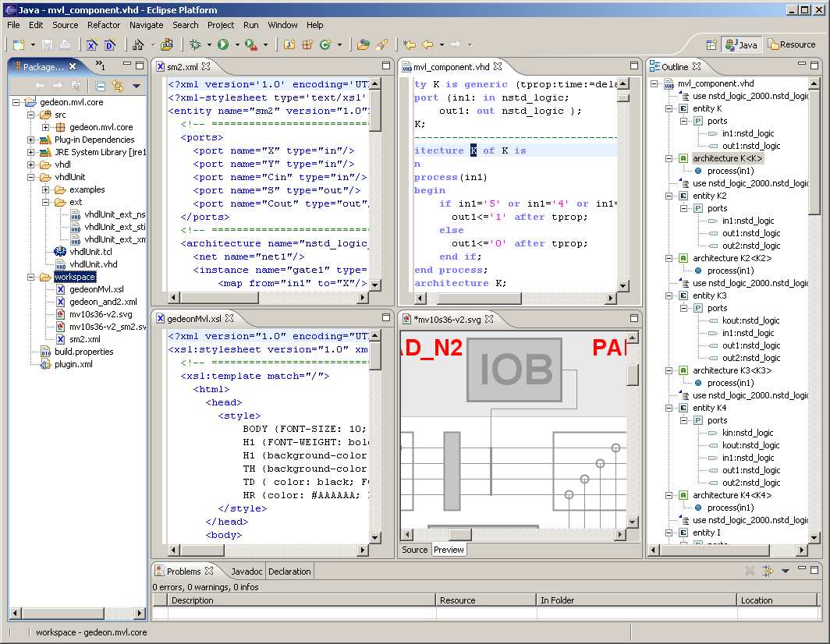Expand the examples folder node
This screenshot has width=830, height=644.
pos(45,189)
